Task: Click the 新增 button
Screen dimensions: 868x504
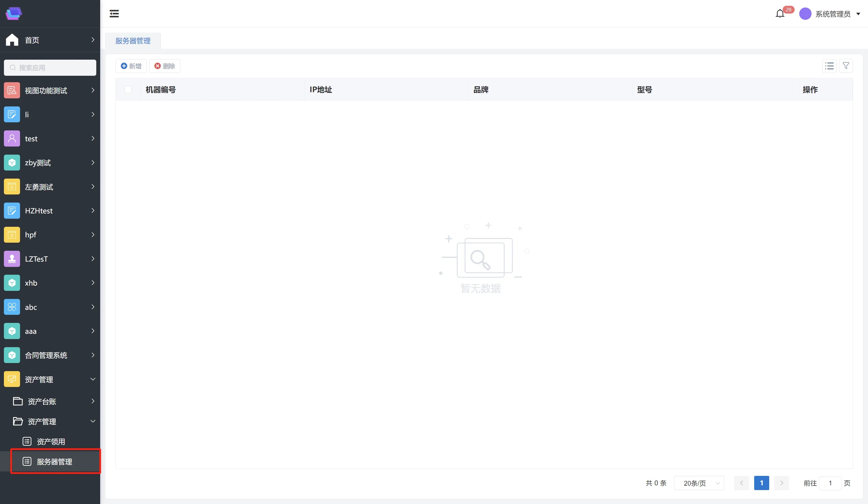Action: tap(131, 66)
